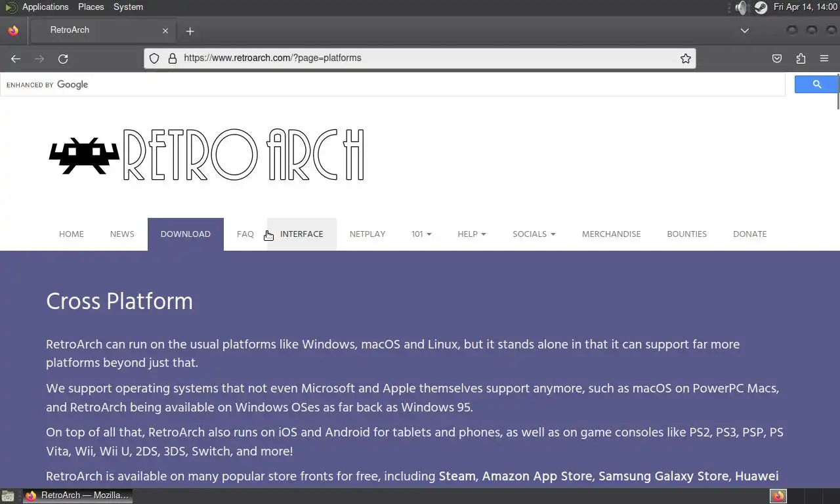The width and height of the screenshot is (840, 504).
Task: Click the date and time clock
Action: coord(805,7)
